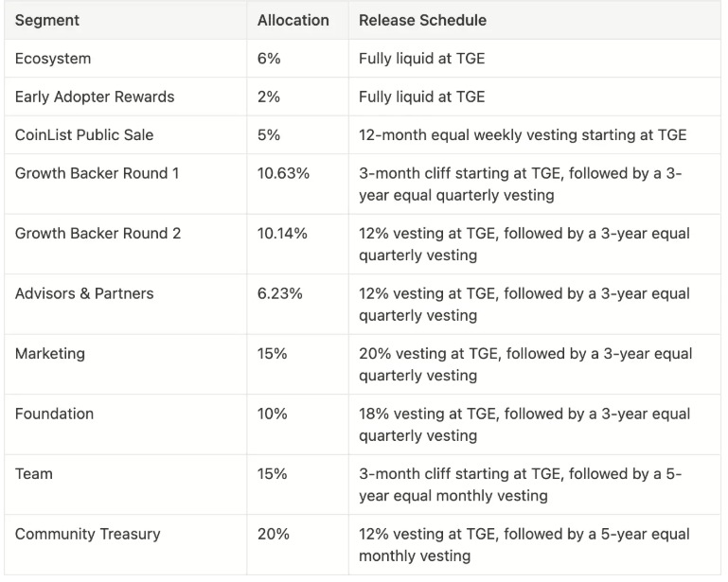The width and height of the screenshot is (728, 582).
Task: Select the Team segment cell
Action: pos(33,474)
